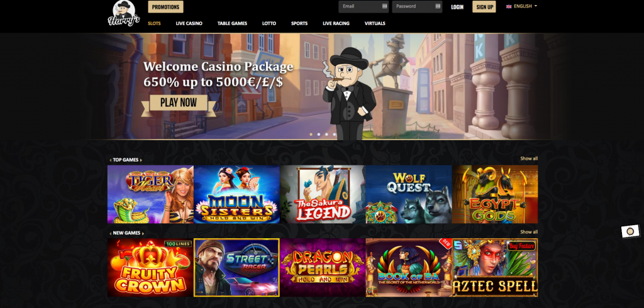Screen dimensions: 644x308
Task: Select the first banner carousel dot
Action: pyautogui.click(x=311, y=135)
